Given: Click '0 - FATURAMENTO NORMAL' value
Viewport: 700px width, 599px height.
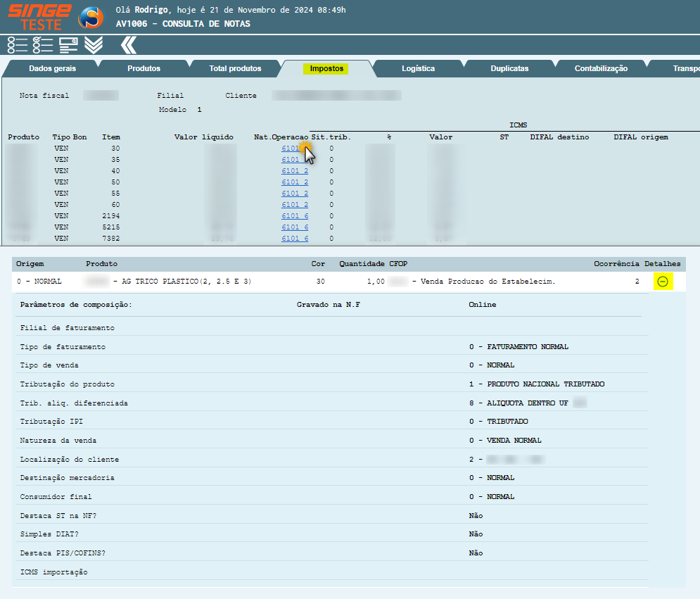Looking at the screenshot, I should (x=518, y=346).
